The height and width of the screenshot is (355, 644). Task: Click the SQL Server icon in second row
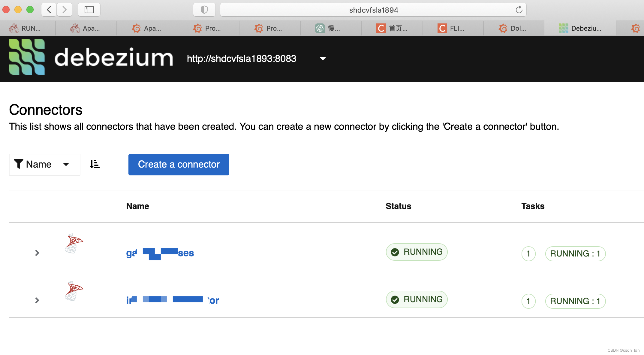click(74, 291)
